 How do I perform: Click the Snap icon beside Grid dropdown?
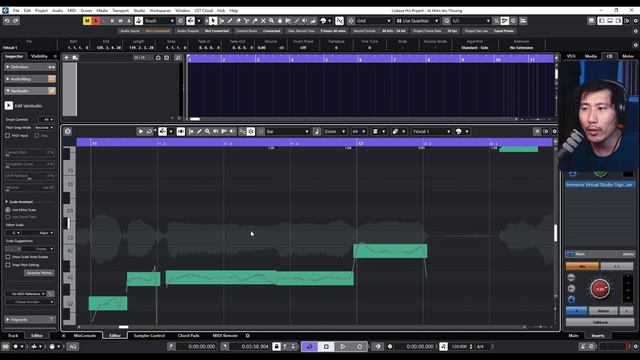click(x=351, y=21)
